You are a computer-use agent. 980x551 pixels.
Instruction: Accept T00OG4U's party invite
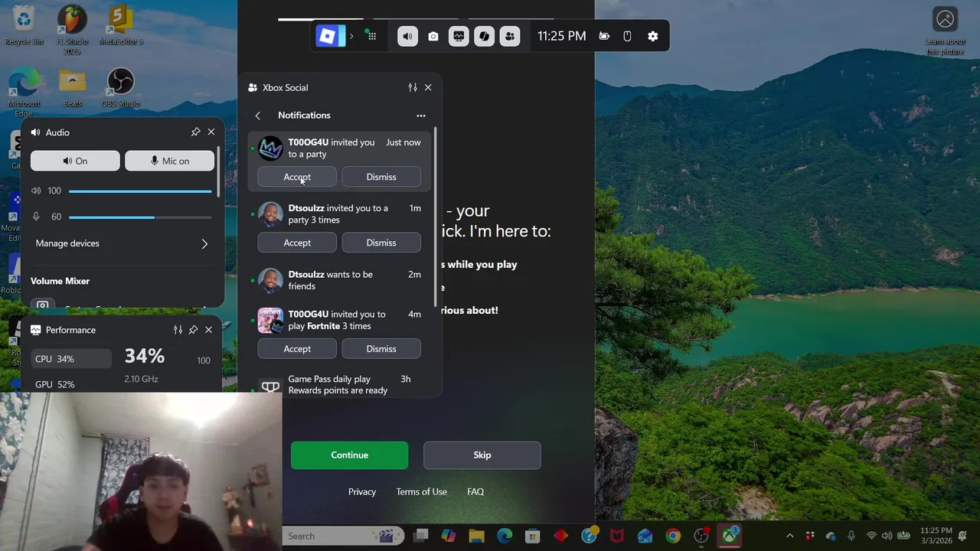[x=297, y=177]
